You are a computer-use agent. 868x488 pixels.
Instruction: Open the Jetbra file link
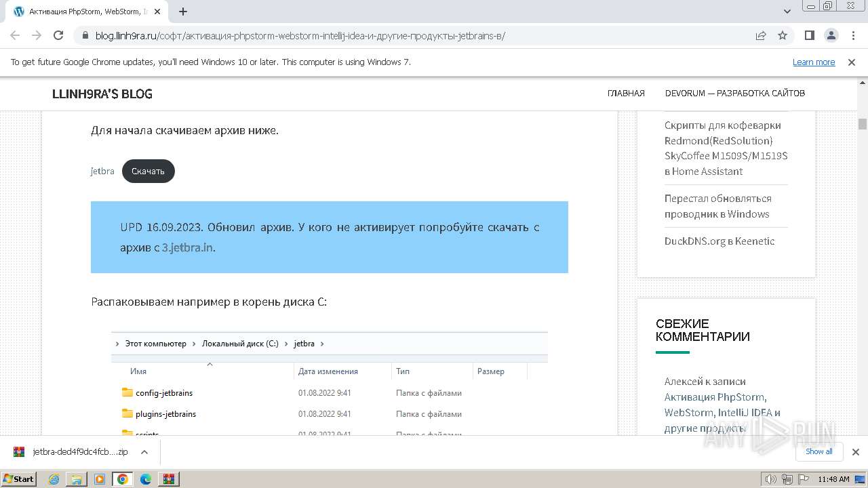(102, 171)
